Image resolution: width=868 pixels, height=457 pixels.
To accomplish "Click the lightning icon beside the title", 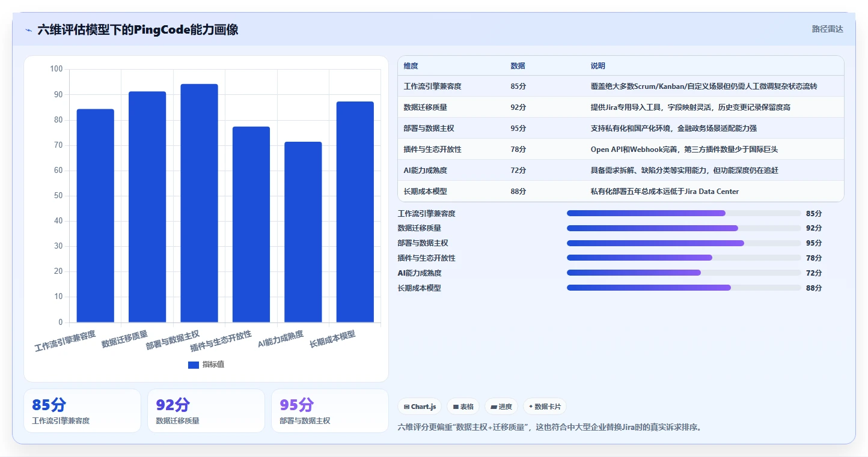I will [x=28, y=29].
